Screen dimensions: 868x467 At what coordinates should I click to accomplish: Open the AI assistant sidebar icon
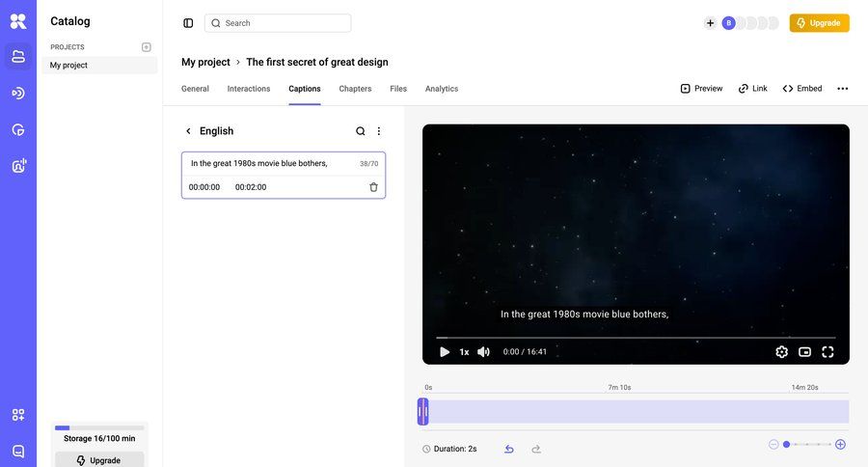tap(18, 166)
